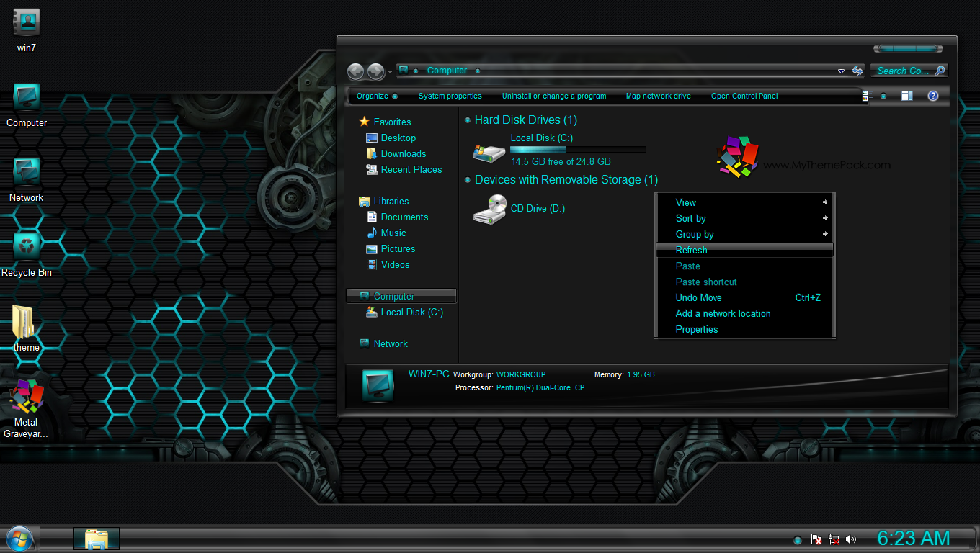The height and width of the screenshot is (553, 980).
Task: Expand the View submenu in context menu
Action: [744, 202]
